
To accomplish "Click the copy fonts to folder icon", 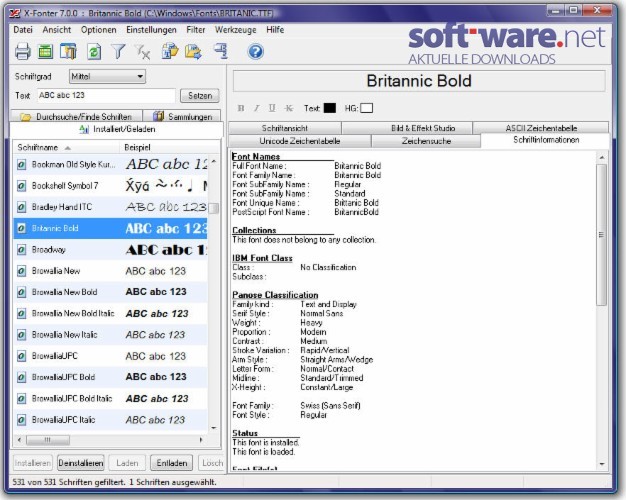I will tap(170, 52).
